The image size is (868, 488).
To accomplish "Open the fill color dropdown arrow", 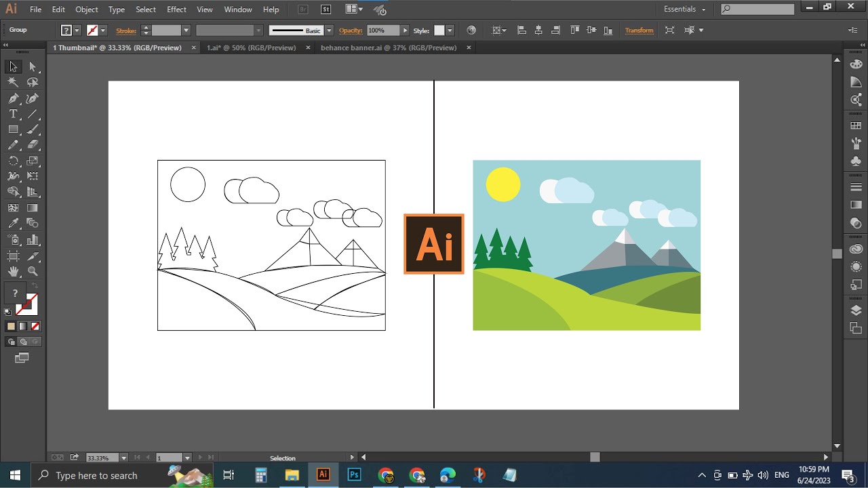I will 77,30.
